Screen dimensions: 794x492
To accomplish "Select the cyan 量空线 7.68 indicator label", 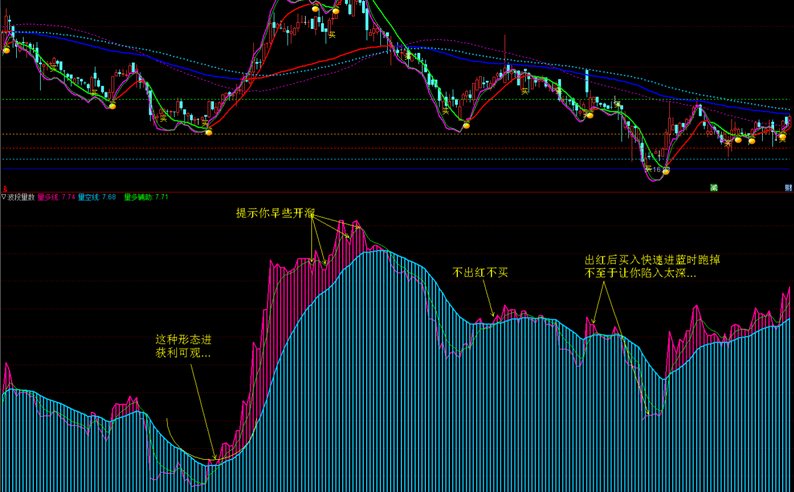I will pos(97,197).
